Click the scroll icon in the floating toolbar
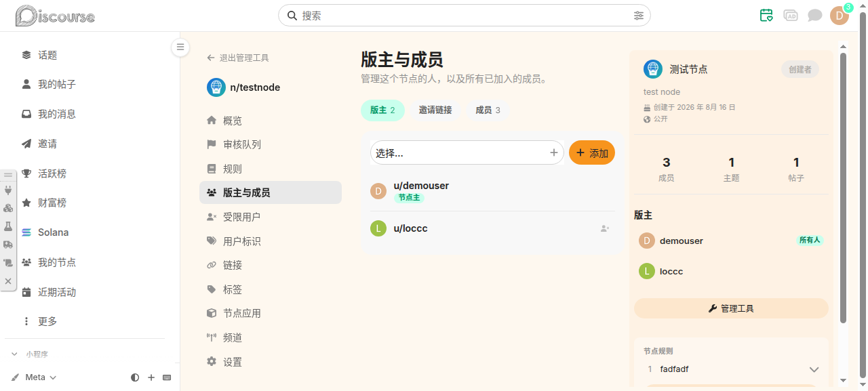Viewport: 868px width, 391px height. [8, 262]
